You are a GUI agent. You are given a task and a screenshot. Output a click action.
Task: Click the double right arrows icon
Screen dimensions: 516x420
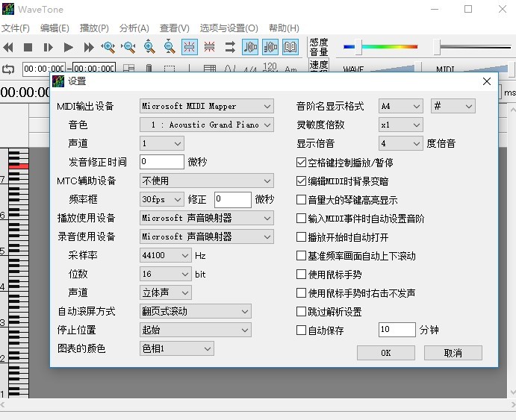(230, 47)
